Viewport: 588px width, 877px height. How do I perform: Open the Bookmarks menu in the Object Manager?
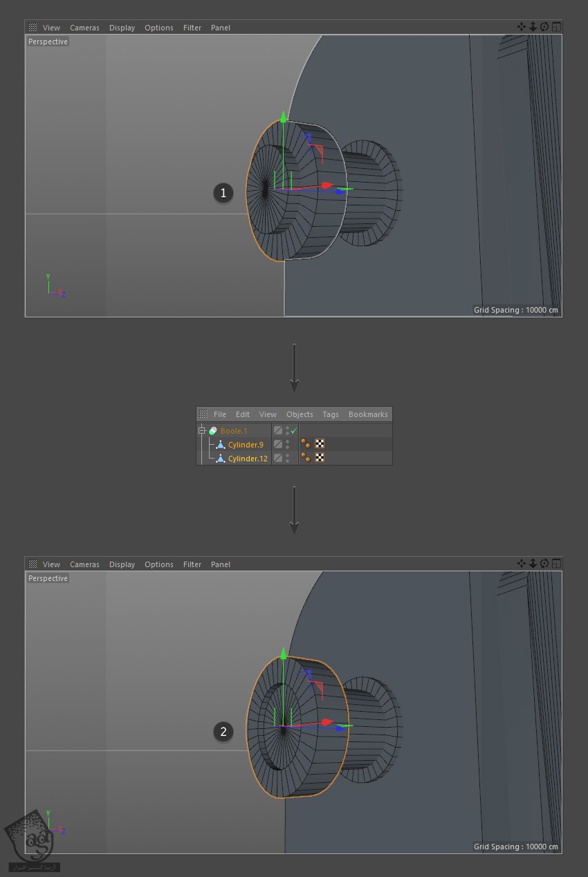tap(368, 414)
